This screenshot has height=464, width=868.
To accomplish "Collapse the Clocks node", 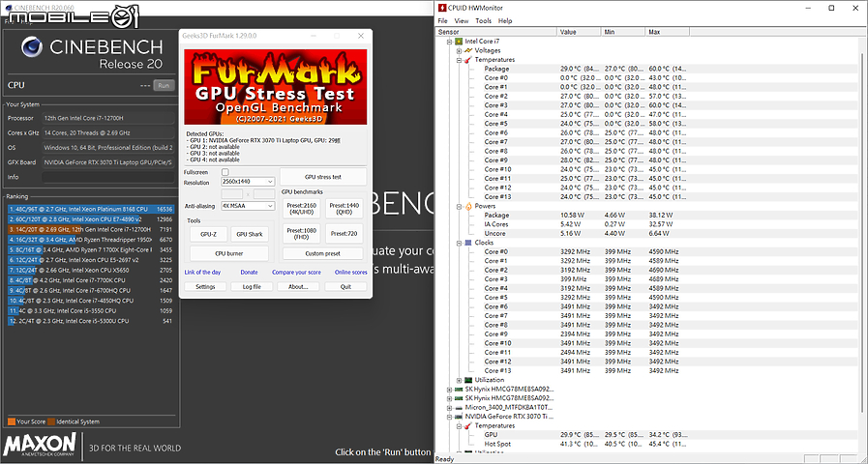I will coord(459,243).
